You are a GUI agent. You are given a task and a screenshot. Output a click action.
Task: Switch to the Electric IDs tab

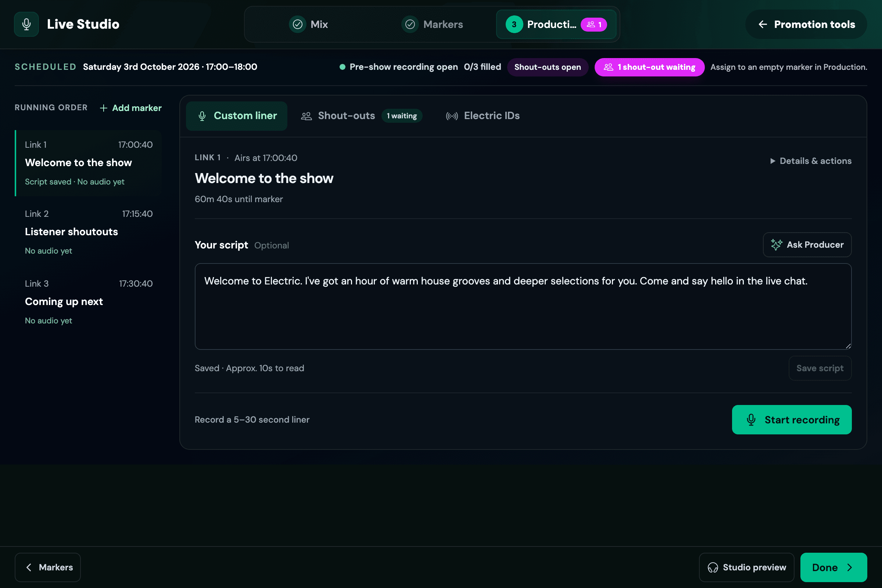(x=483, y=116)
